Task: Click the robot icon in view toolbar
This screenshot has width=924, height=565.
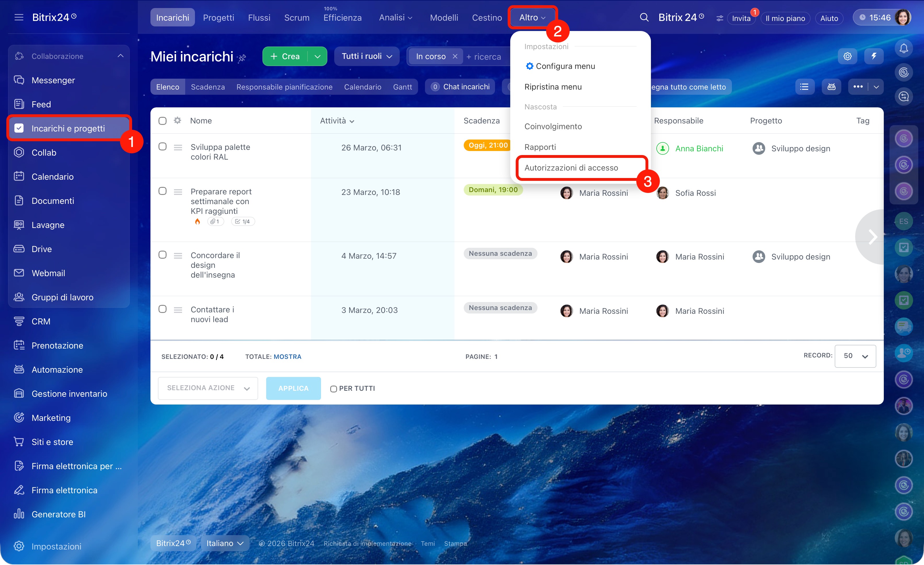Action: 831,87
